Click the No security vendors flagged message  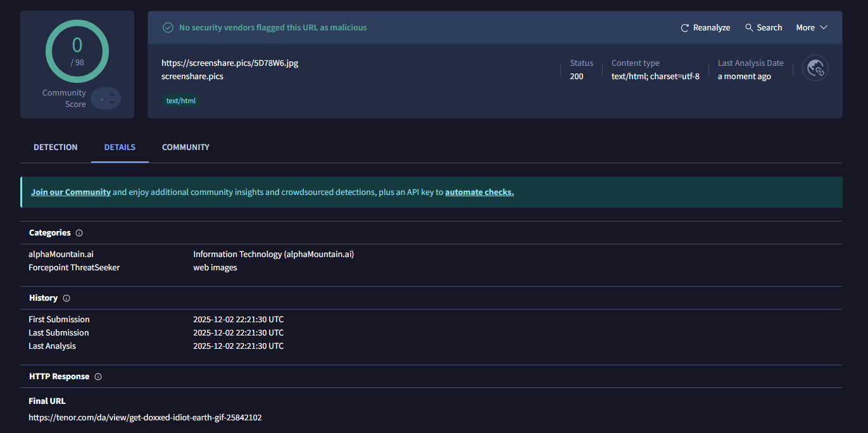pos(273,28)
